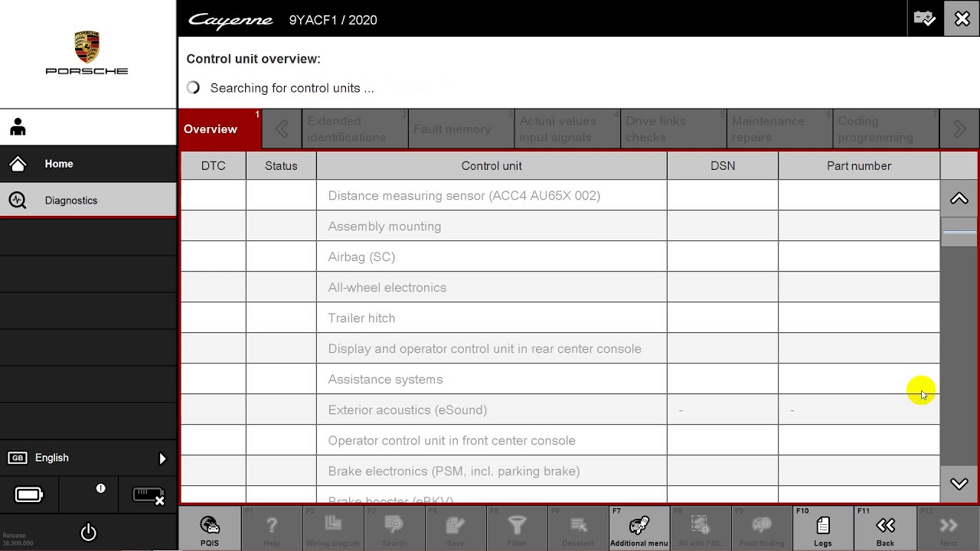Click the searching spinner indicator
This screenshot has height=551, width=980.
point(193,87)
